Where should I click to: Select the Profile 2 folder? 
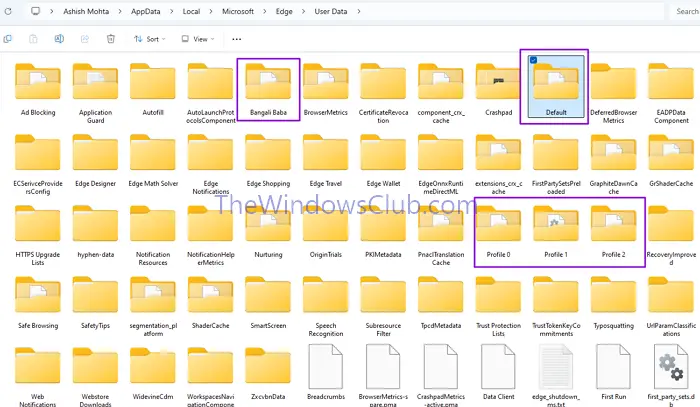coord(613,232)
